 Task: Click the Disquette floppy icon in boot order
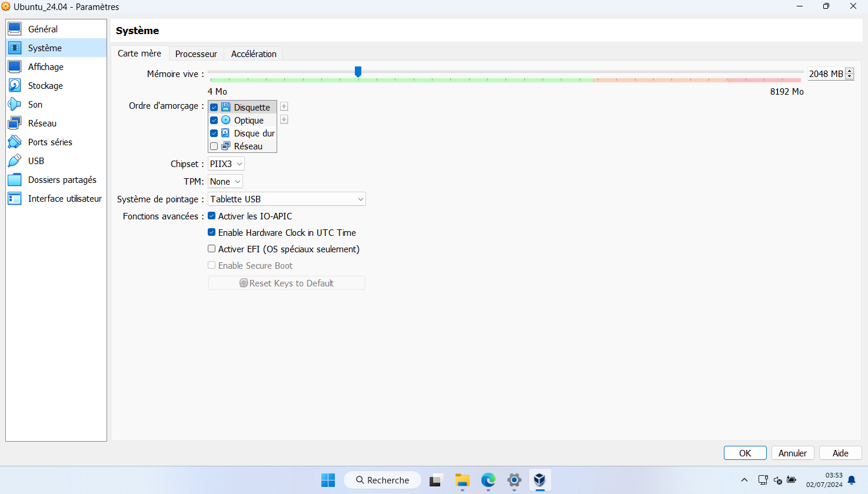point(226,107)
